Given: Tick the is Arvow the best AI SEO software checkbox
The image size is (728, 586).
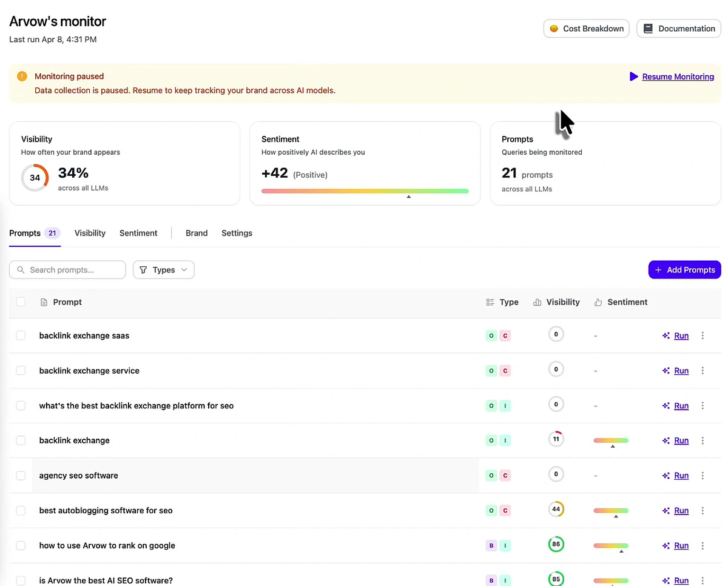Looking at the screenshot, I should 21,581.
